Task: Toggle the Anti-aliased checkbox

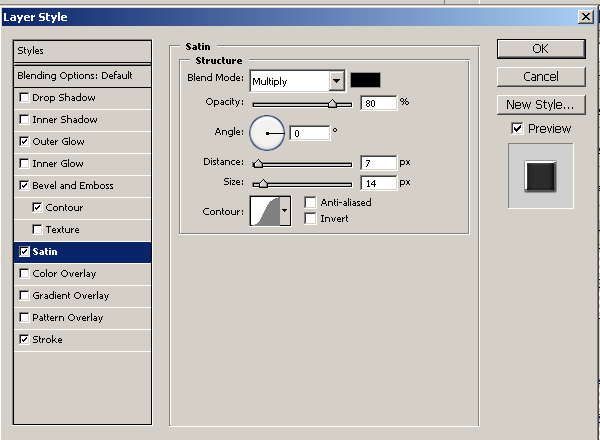Action: tap(311, 203)
